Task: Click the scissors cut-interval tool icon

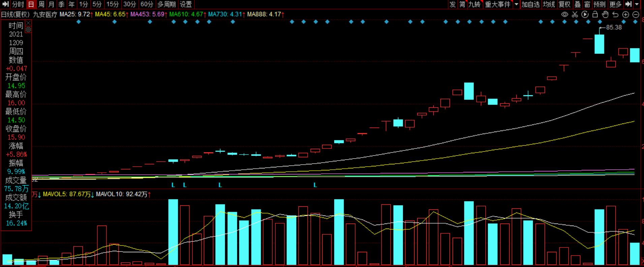Action: pyautogui.click(x=575, y=14)
